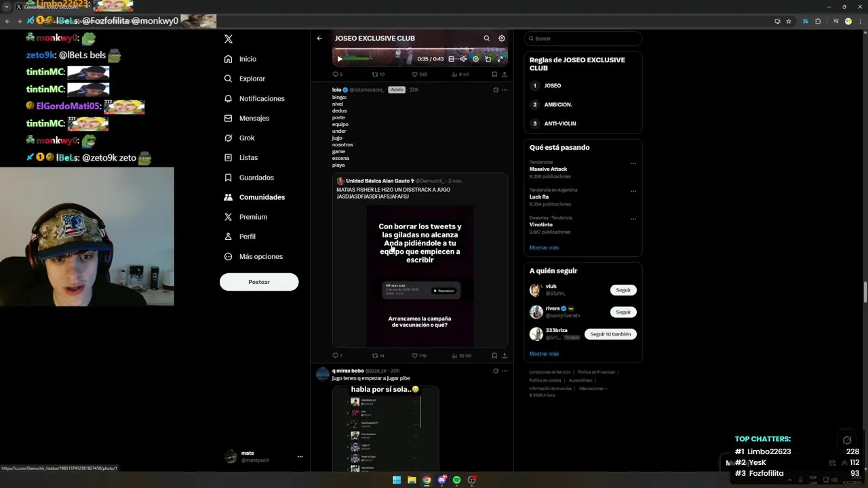Open the Explorar page
Screen dimensions: 868x488
[245, 79]
